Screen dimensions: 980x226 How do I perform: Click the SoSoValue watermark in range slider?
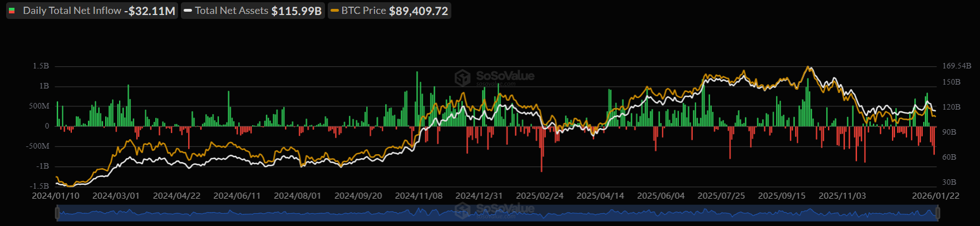494,210
